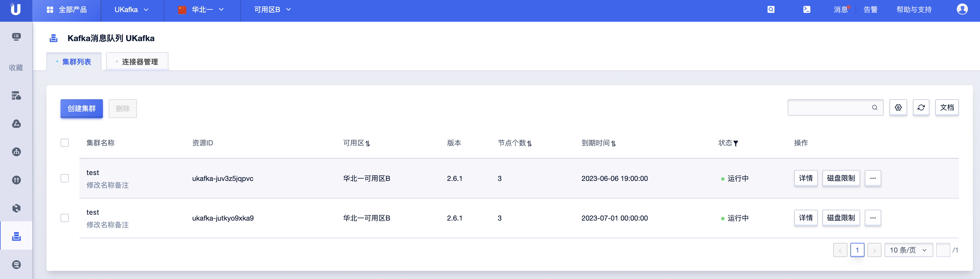Open the search icon in top bar
This screenshot has height=279, width=980.
pos(771,9)
